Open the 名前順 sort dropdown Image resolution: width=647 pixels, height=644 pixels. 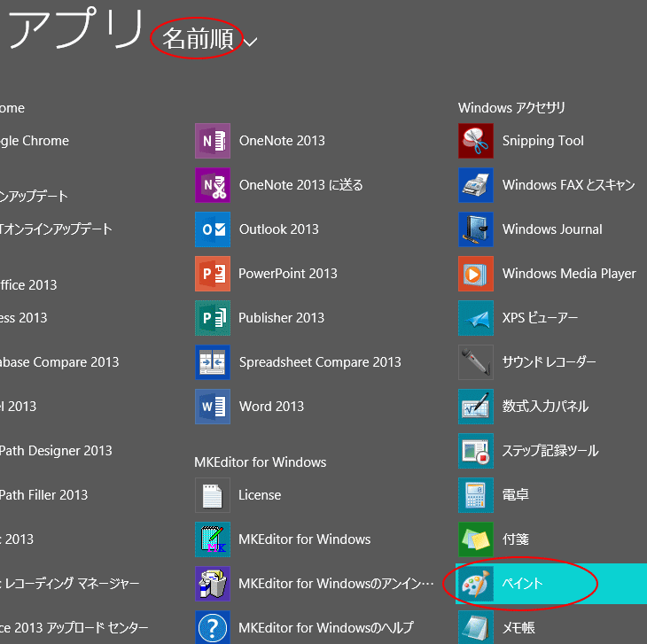tap(198, 39)
